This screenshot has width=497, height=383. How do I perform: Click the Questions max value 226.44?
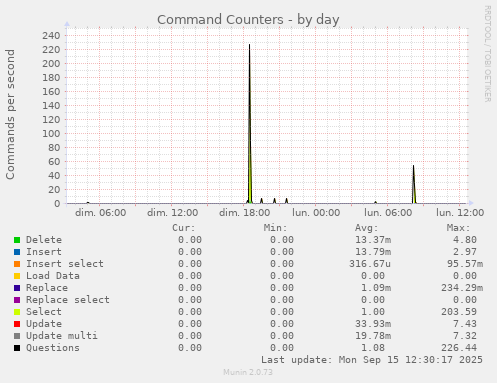(x=459, y=348)
